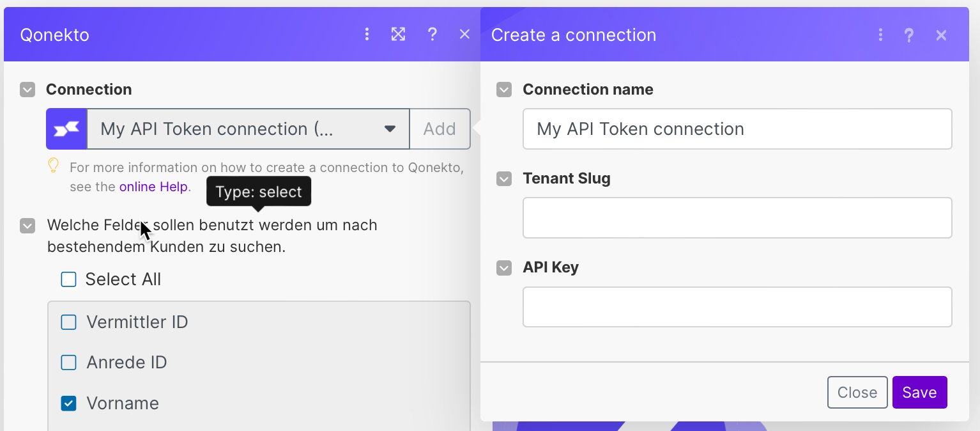Click the Create a connection title text
The width and height of the screenshot is (980, 431).
tap(574, 35)
